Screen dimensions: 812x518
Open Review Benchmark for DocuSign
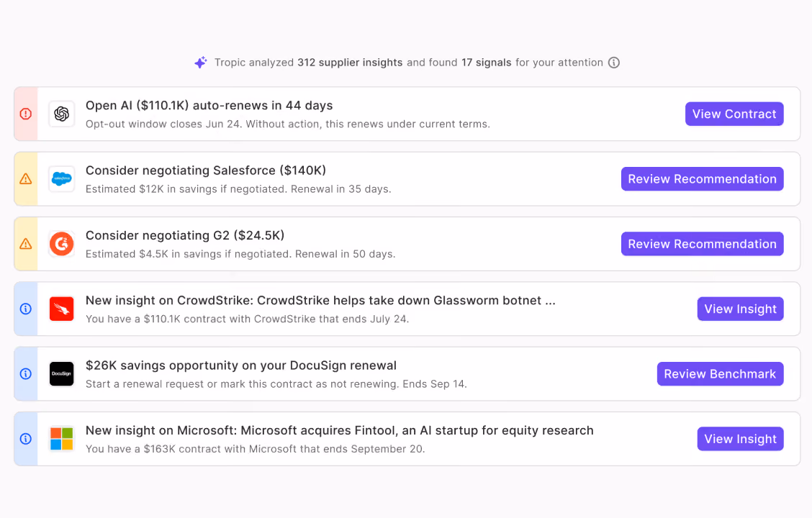(x=720, y=373)
